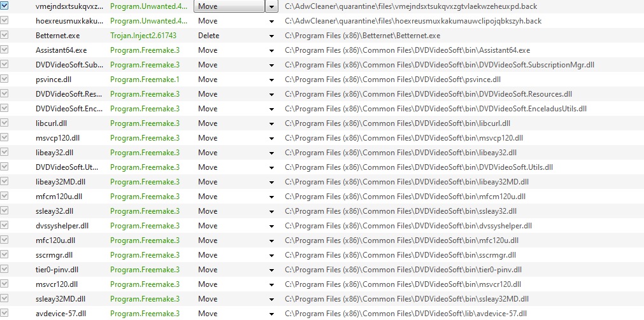Open the Delete action dropdown for Betternet.exe
Image resolution: width=644 pixels, height=320 pixels.
click(x=272, y=36)
